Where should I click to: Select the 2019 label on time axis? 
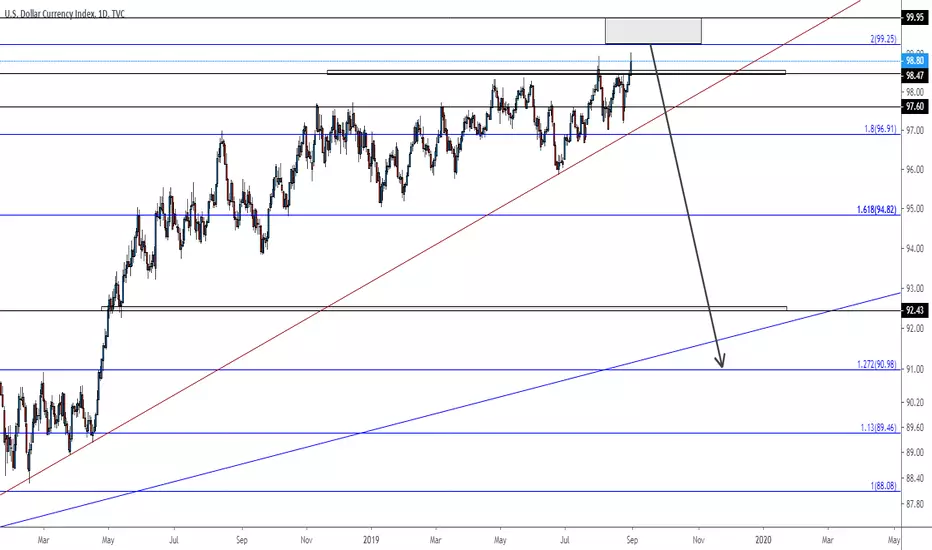pos(371,540)
